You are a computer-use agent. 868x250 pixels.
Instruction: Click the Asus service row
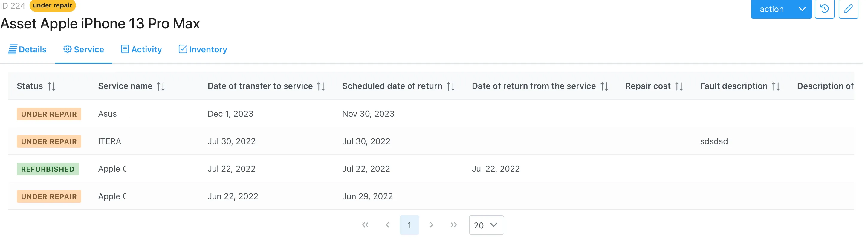coord(108,114)
